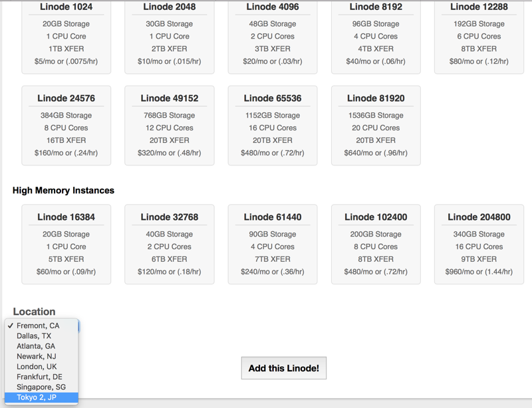Click the $960/mo or (1.44/hr) price text

tap(479, 272)
